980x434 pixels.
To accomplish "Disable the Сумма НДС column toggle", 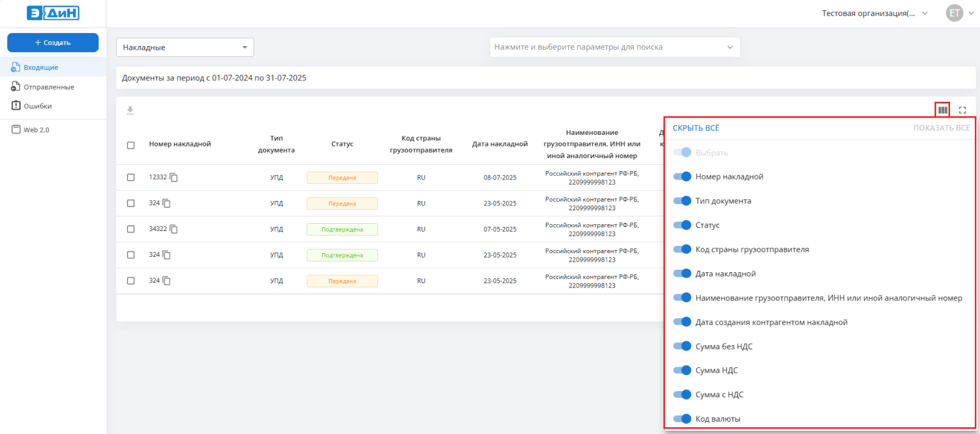I will (x=682, y=370).
